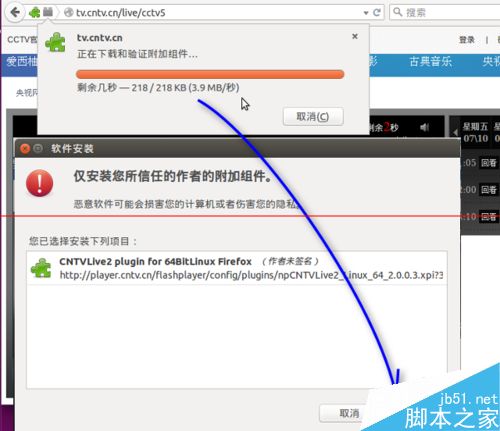
Task: Click the gray block icon beside the puzzle icon
Action: tap(48, 12)
